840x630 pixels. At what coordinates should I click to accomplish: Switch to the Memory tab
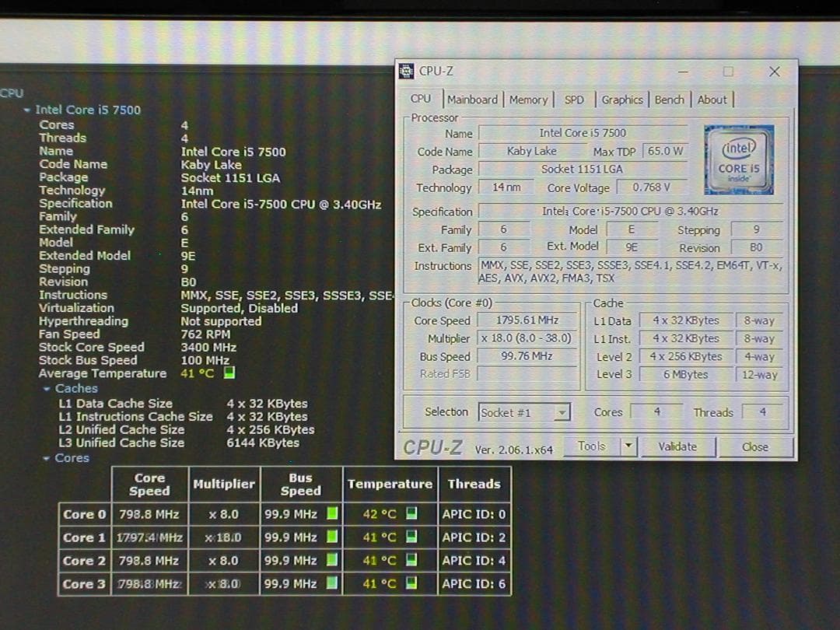(x=528, y=100)
